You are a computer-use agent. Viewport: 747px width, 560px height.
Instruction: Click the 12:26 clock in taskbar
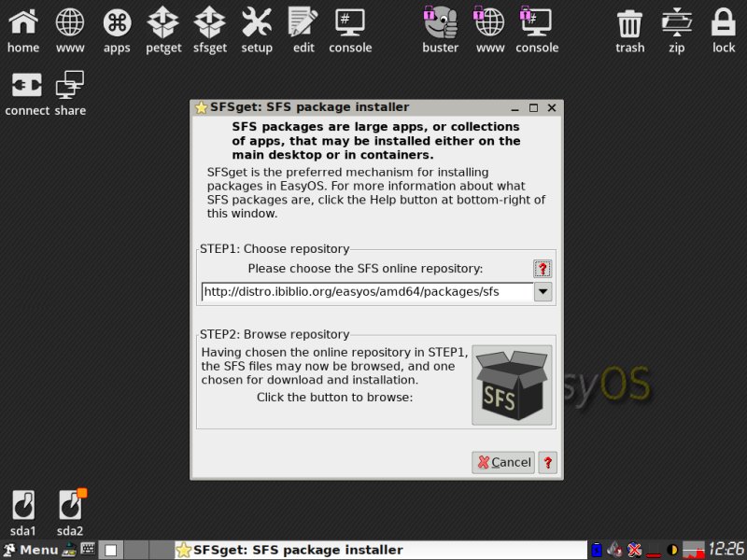(x=726, y=549)
